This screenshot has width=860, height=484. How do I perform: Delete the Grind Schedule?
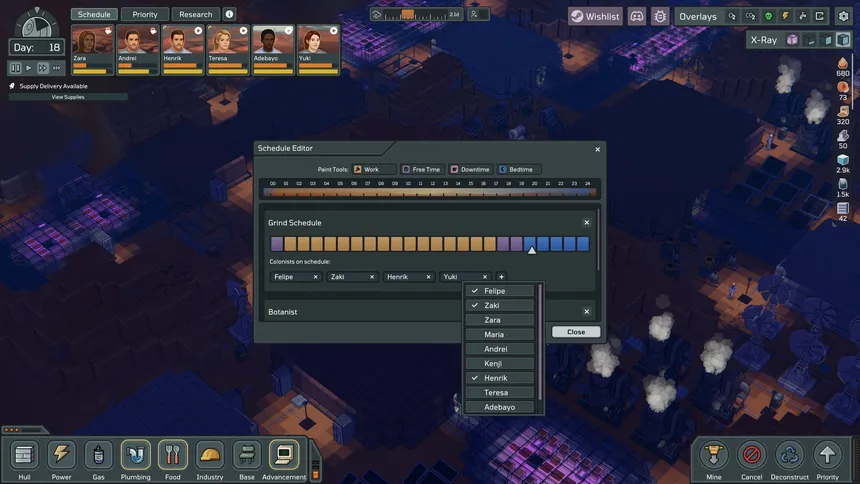pos(587,223)
